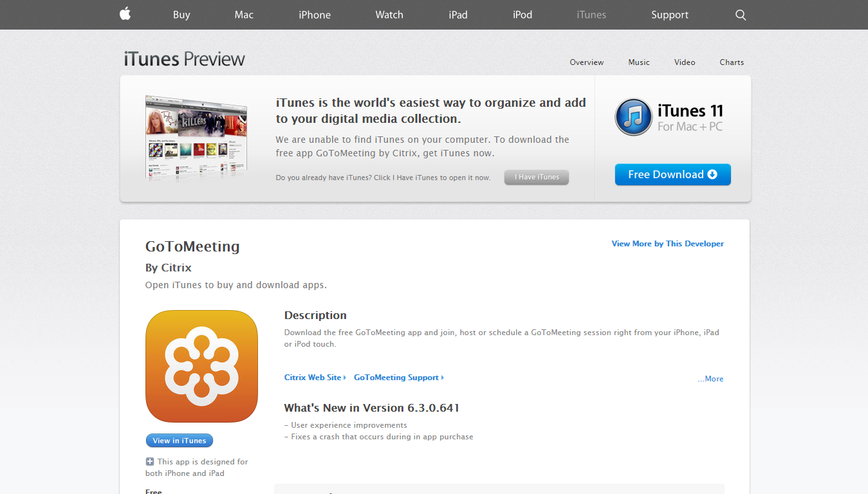Click the round iTunes 11 music note icon

click(x=633, y=117)
